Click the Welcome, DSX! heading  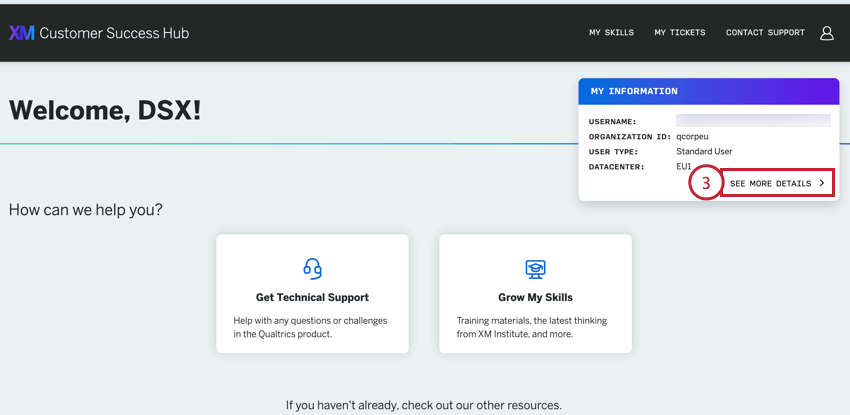105,111
